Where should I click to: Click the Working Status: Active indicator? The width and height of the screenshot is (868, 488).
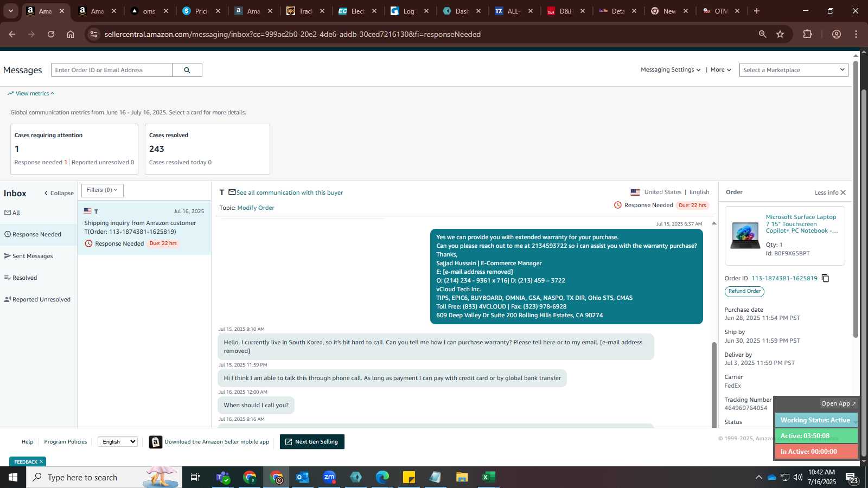(x=815, y=420)
